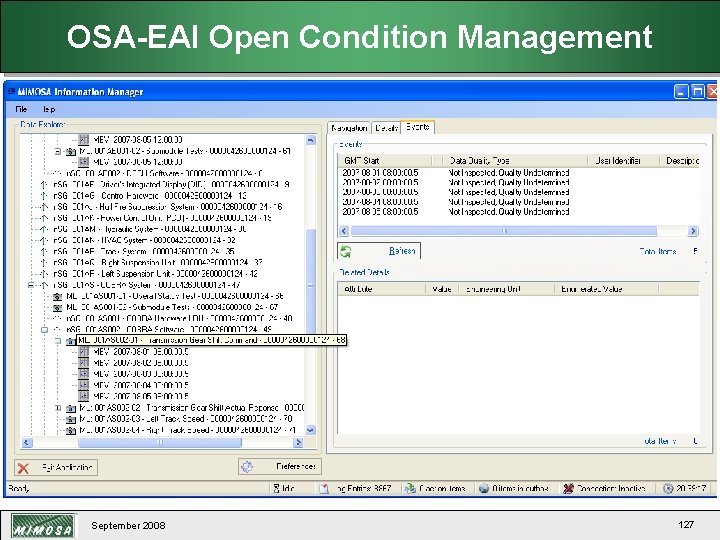Click the clock icon in status bar
The height and width of the screenshot is (540, 720).
668,488
